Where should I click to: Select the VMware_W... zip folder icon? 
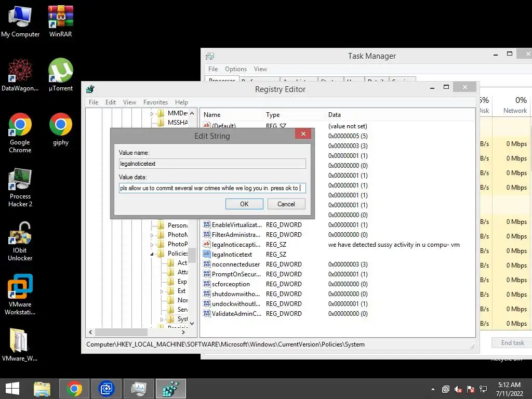(x=19, y=345)
